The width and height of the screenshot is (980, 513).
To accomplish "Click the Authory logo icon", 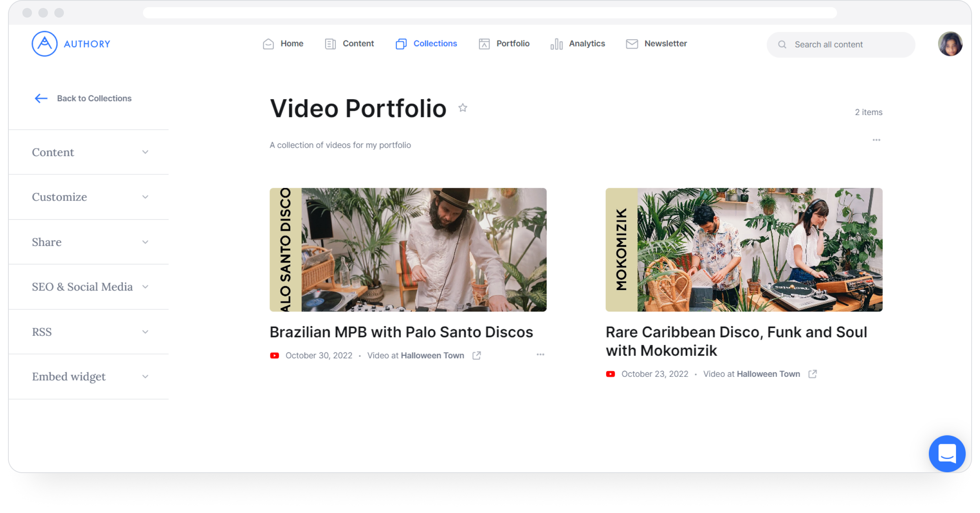I will coord(44,44).
